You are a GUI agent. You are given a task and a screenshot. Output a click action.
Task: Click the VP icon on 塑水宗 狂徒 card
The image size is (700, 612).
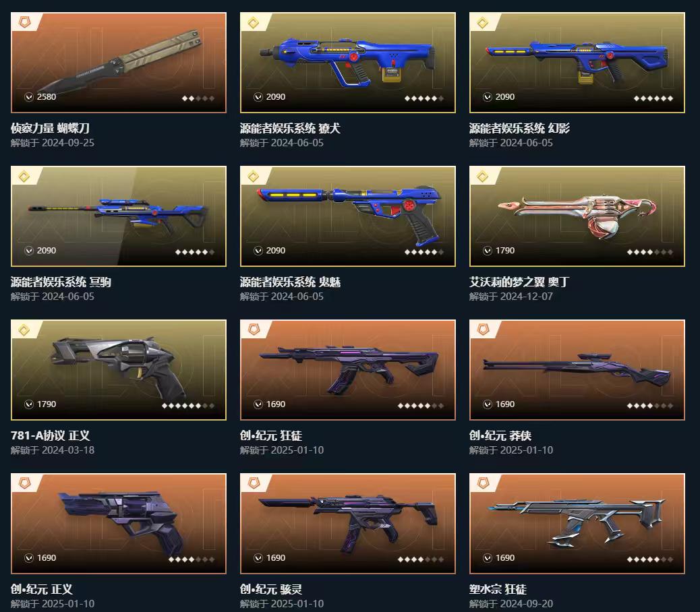488,558
